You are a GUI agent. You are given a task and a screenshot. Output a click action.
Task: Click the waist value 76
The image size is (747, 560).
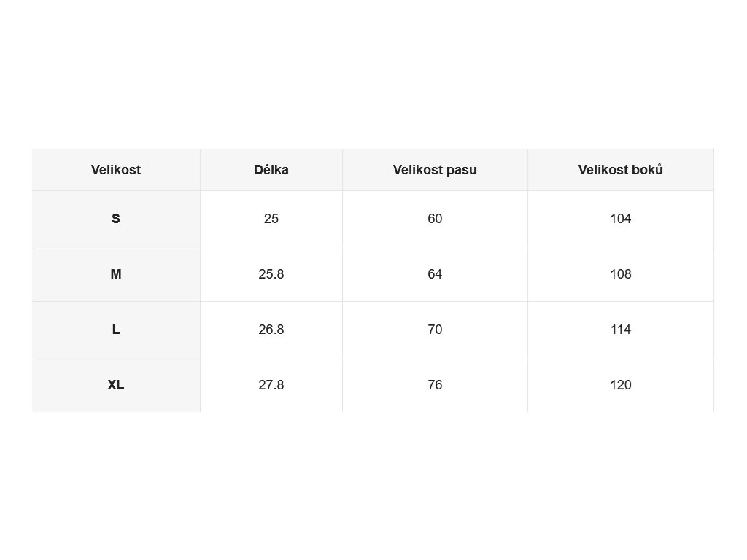coord(435,385)
